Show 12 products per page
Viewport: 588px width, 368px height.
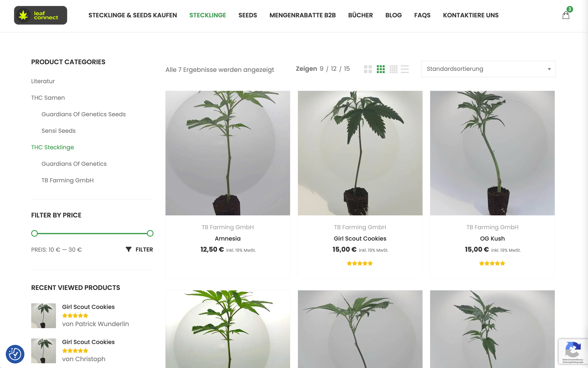pos(334,69)
